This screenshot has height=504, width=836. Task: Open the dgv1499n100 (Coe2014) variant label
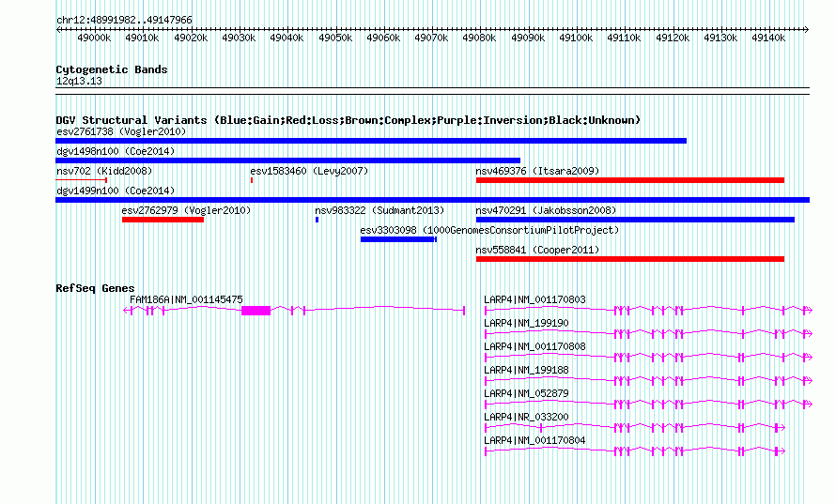(x=116, y=191)
